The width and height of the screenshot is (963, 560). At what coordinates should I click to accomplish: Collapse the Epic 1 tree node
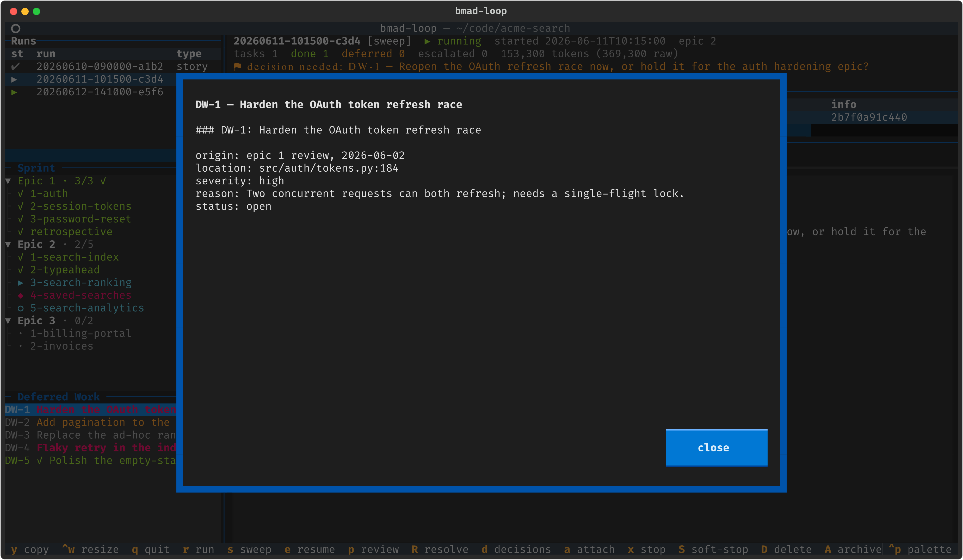coord(8,181)
